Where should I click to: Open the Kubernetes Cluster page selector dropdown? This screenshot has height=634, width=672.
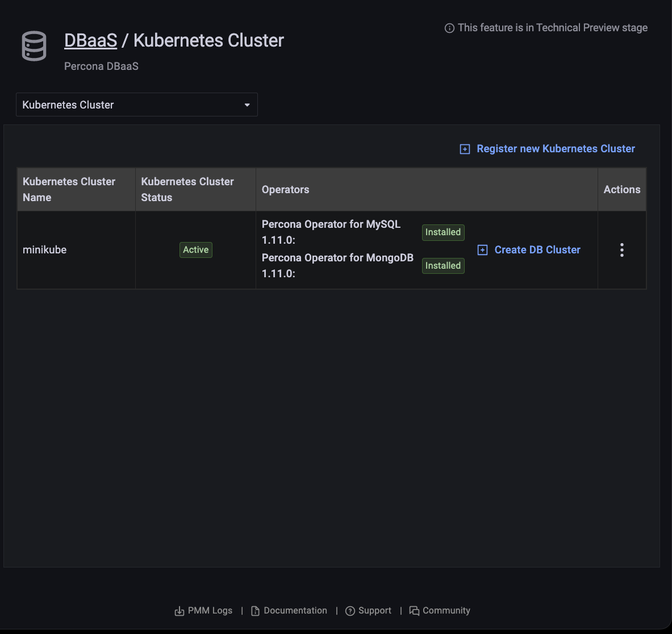(136, 105)
